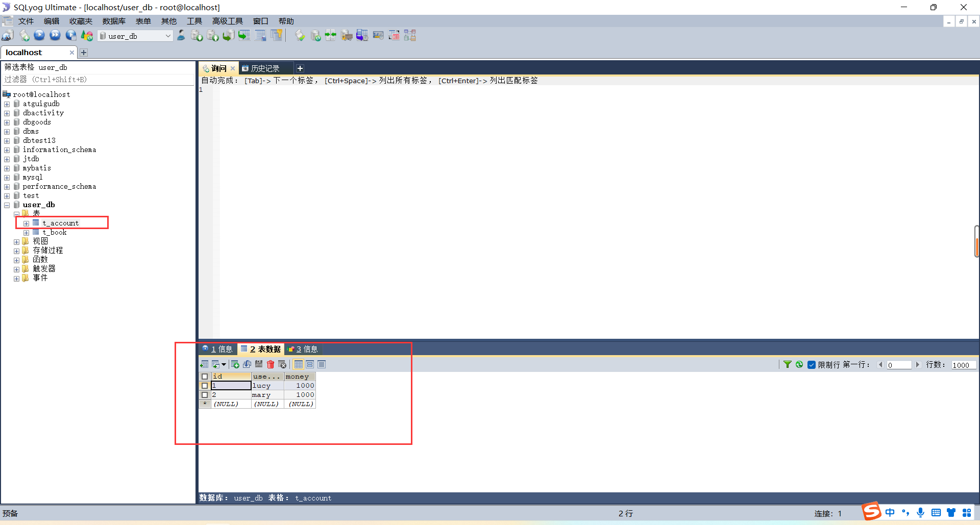Click the export table data icon
Viewport: 980px width, 525px height.
tap(204, 364)
